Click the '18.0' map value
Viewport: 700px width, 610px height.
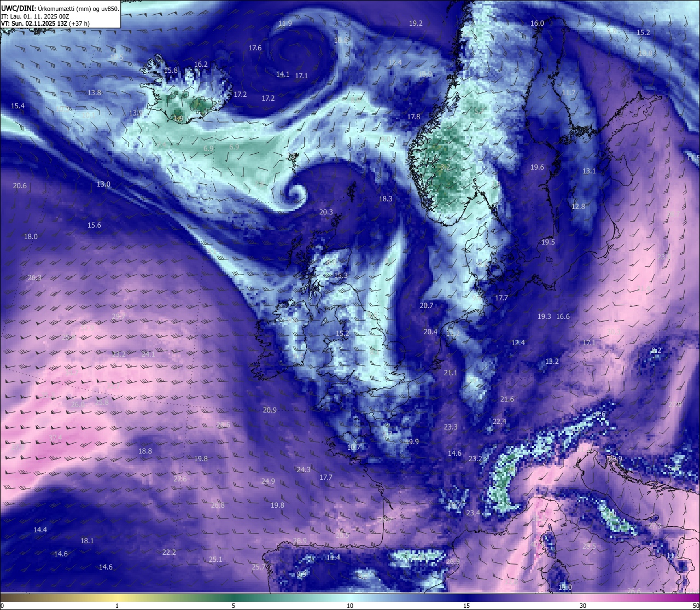31,236
